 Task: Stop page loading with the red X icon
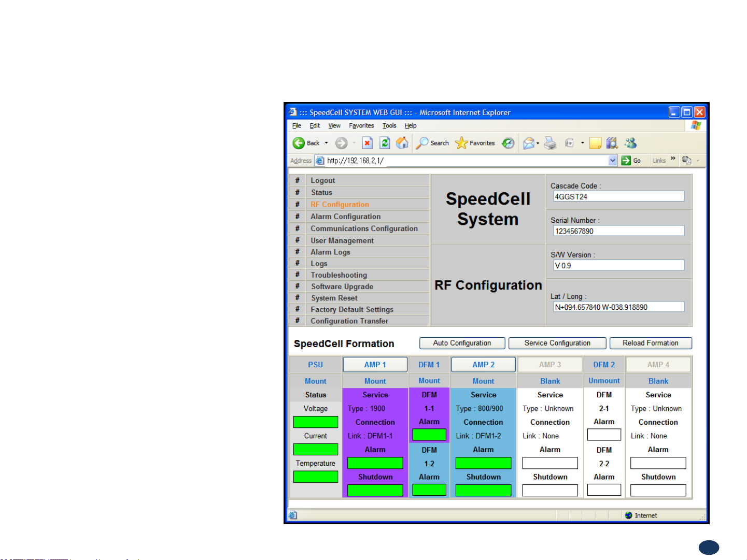[367, 143]
